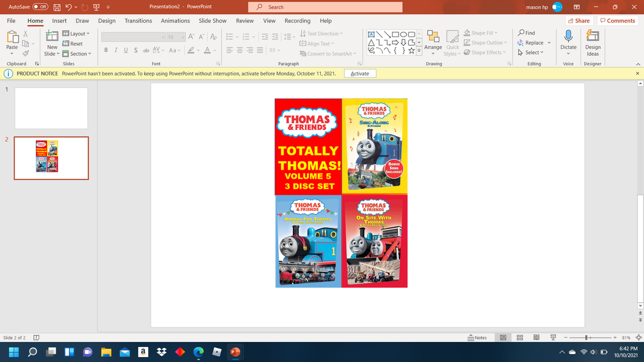The height and width of the screenshot is (362, 644).
Task: Click Fit slide to window icon
Action: (x=638, y=337)
